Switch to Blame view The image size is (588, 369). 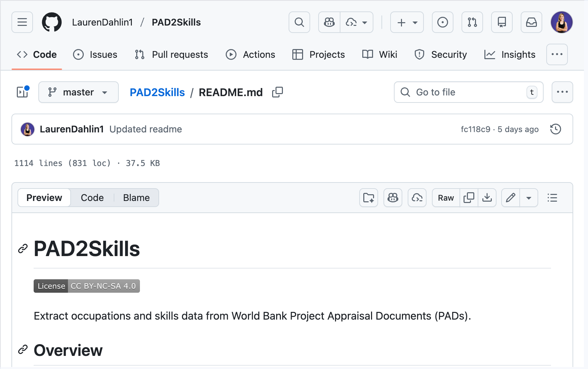coord(136,198)
